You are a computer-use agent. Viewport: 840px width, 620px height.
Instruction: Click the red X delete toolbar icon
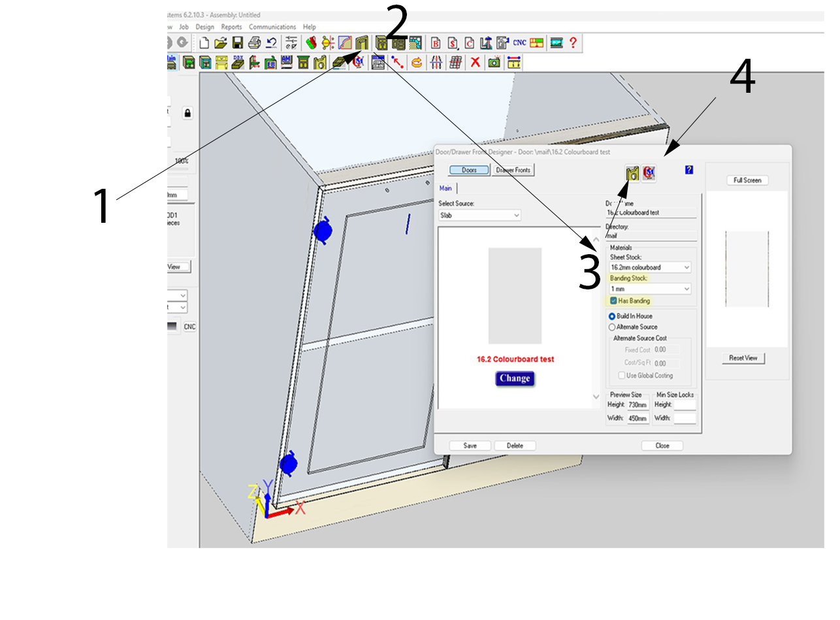coord(476,63)
